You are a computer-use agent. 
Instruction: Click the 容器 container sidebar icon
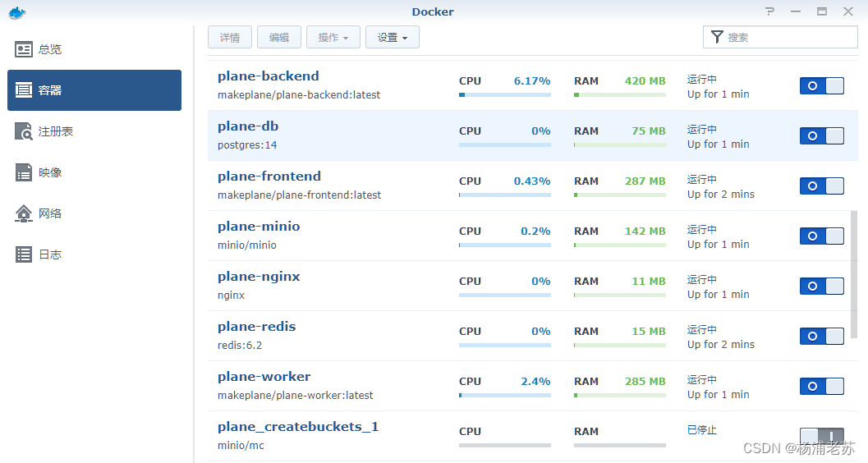[23, 89]
